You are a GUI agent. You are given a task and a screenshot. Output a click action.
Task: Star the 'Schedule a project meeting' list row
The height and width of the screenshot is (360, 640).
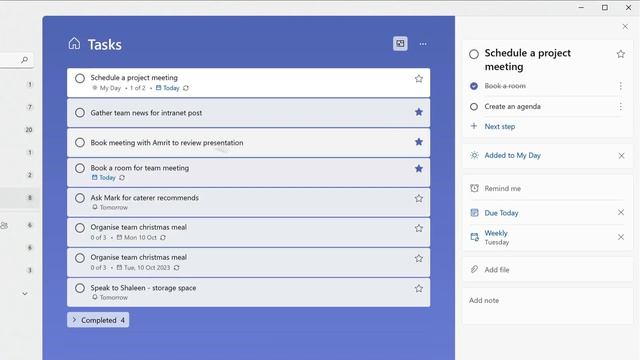pyautogui.click(x=419, y=79)
